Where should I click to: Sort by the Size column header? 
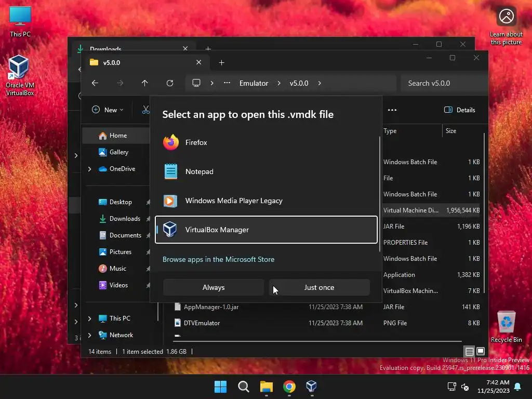point(463,130)
